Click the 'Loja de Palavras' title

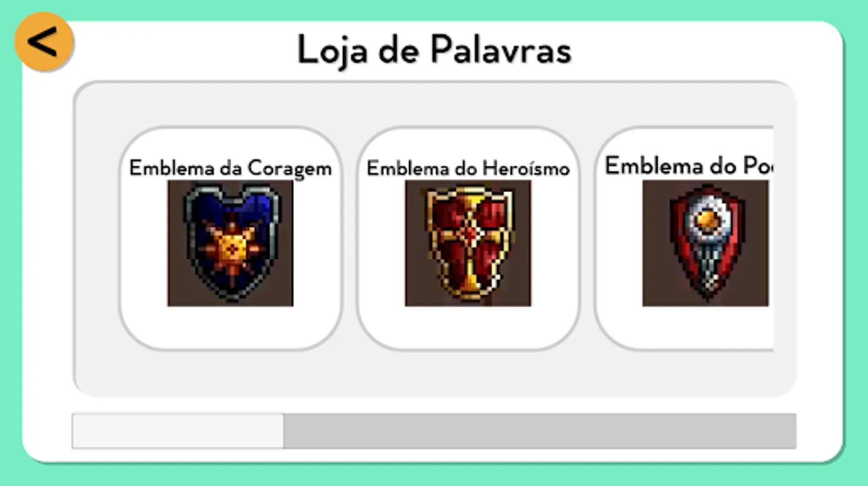coord(434,50)
